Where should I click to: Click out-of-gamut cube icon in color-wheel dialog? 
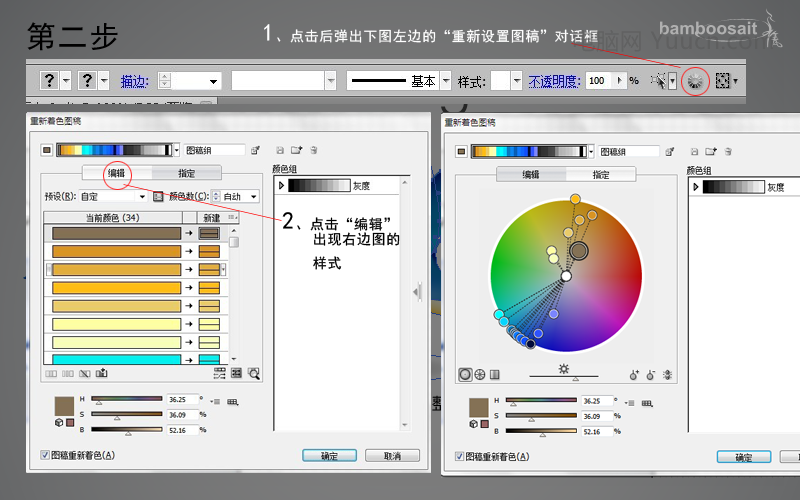pyautogui.click(x=473, y=424)
